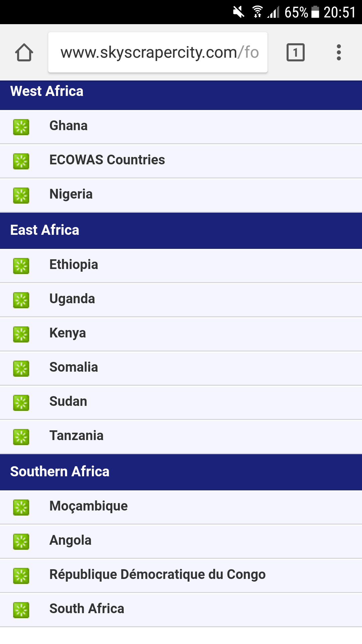Open République Démocratique du Congo forum
The height and width of the screenshot is (644, 362).
click(x=157, y=575)
